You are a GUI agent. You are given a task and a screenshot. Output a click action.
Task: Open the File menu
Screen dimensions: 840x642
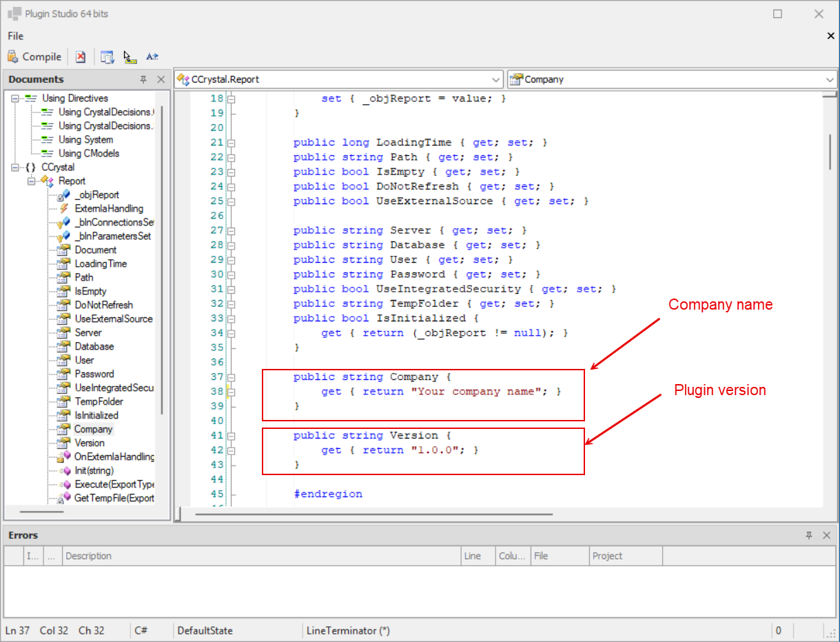(15, 36)
